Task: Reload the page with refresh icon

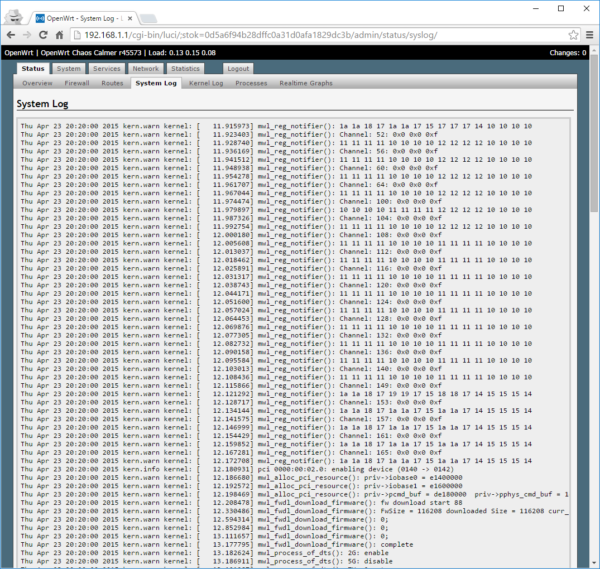Action: click(x=59, y=34)
